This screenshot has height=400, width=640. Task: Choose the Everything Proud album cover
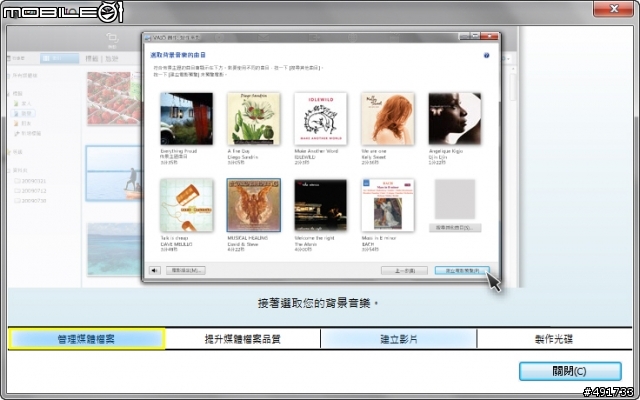click(187, 118)
